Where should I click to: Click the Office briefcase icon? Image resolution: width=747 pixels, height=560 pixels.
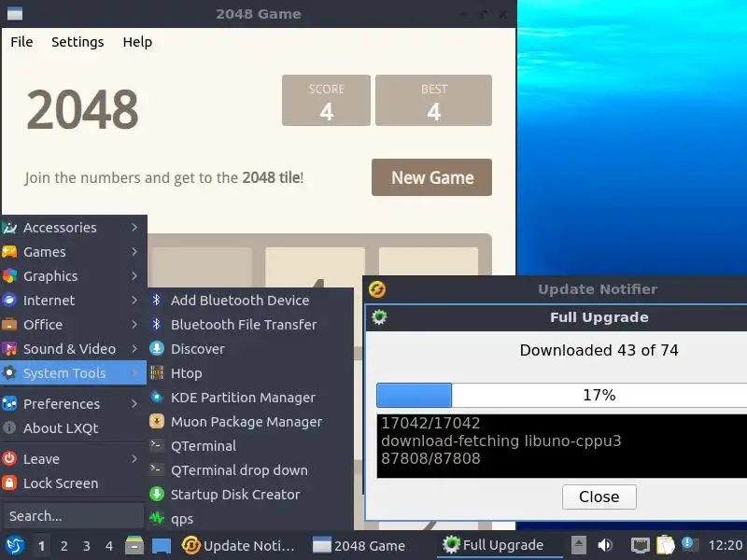point(9,325)
